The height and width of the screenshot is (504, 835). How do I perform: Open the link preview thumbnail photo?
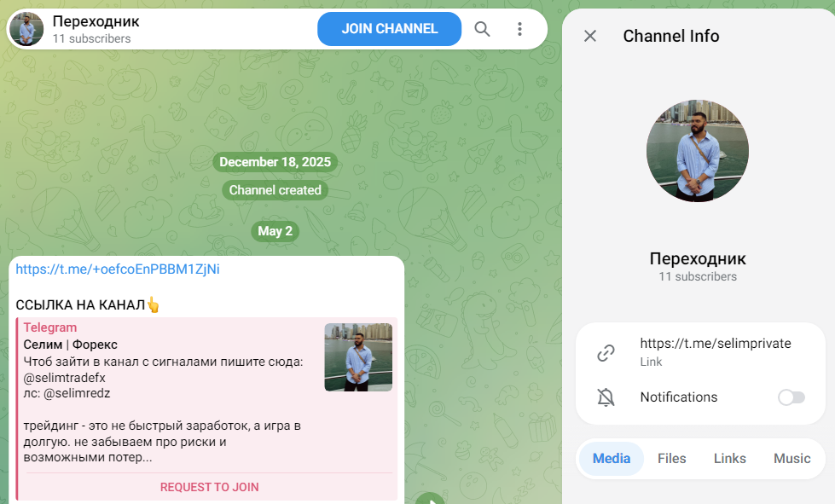(358, 357)
